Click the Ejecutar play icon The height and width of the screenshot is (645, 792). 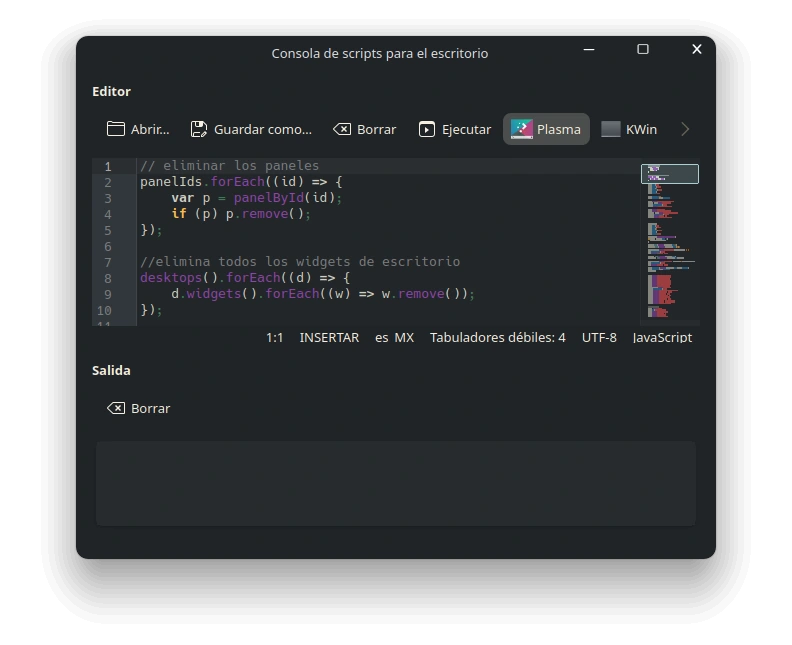(427, 129)
